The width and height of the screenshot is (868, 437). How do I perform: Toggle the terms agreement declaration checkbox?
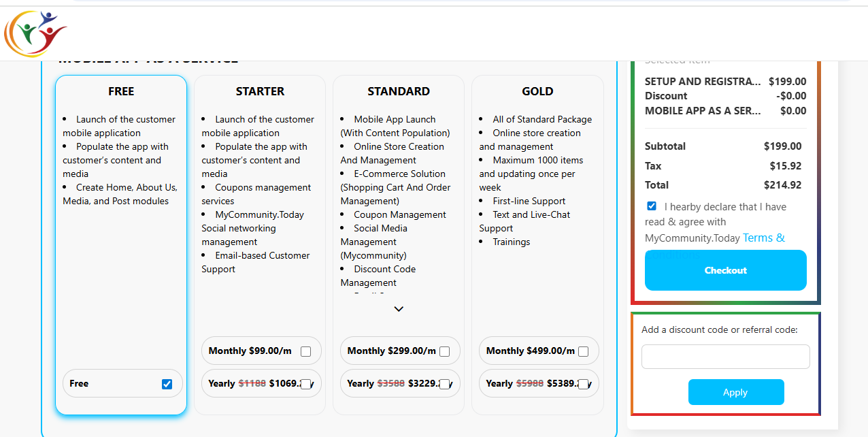[652, 206]
